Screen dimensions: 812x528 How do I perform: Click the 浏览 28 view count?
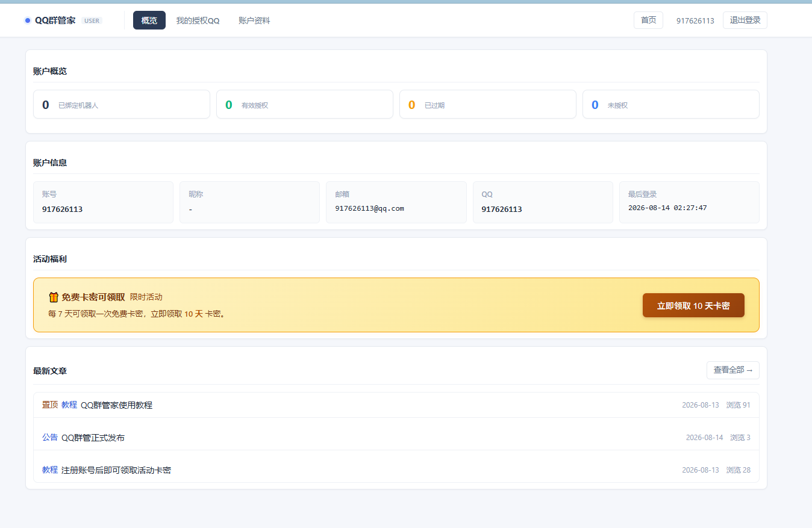pyautogui.click(x=739, y=470)
